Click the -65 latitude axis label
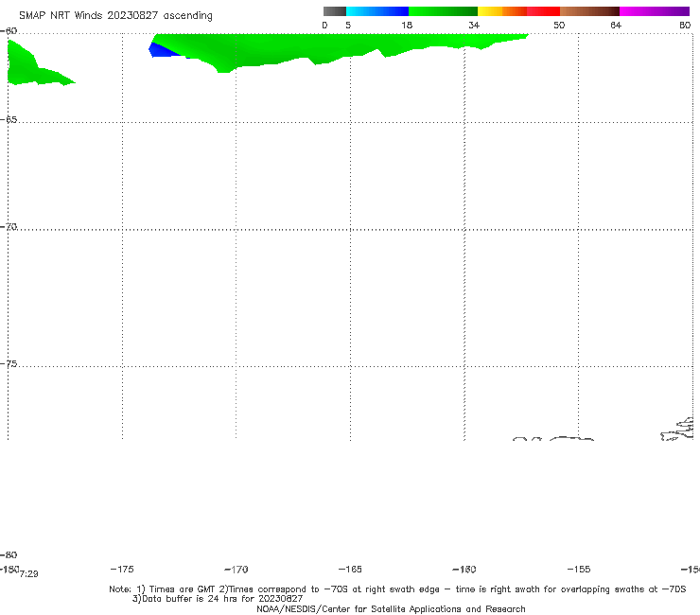 click(9, 120)
